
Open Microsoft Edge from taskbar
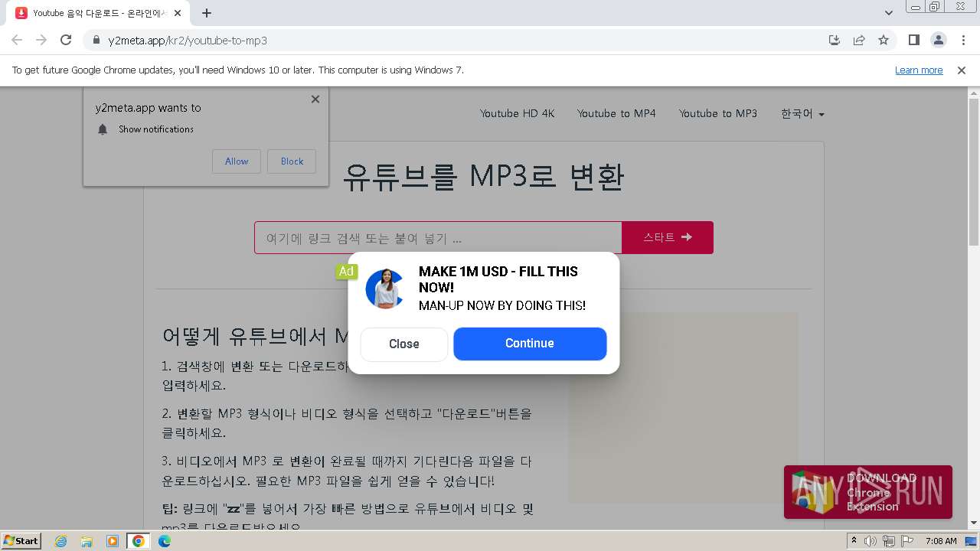coord(165,541)
